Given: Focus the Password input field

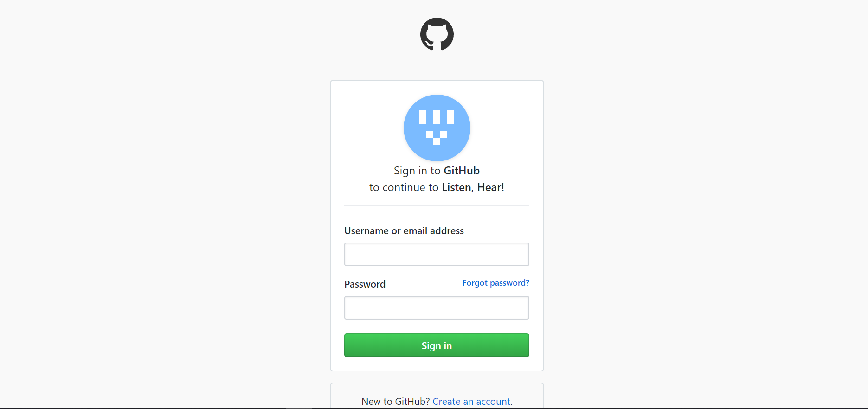Looking at the screenshot, I should tap(437, 307).
